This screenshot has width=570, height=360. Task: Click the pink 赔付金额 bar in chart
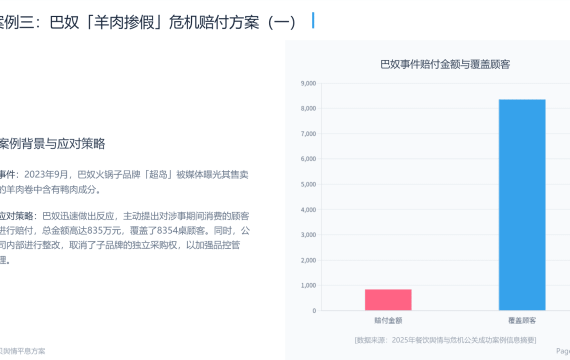click(x=388, y=300)
